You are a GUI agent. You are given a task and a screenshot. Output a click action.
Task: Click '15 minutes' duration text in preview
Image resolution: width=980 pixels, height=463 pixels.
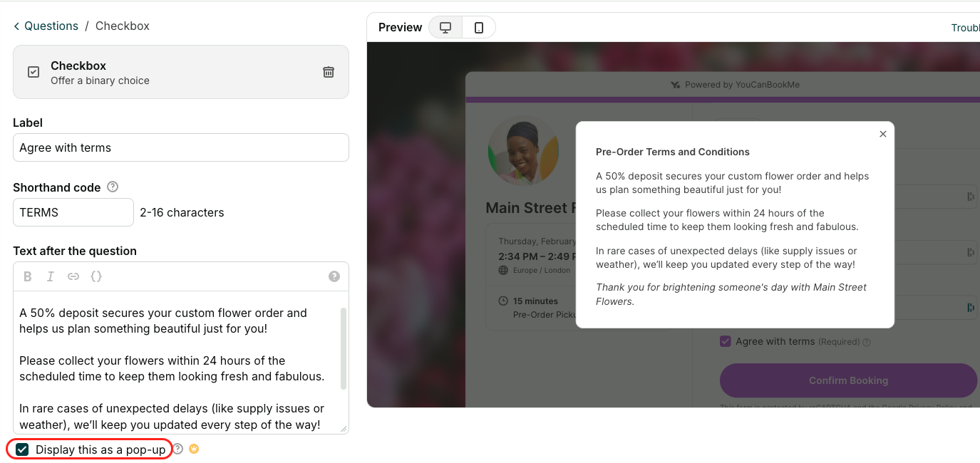[536, 301]
